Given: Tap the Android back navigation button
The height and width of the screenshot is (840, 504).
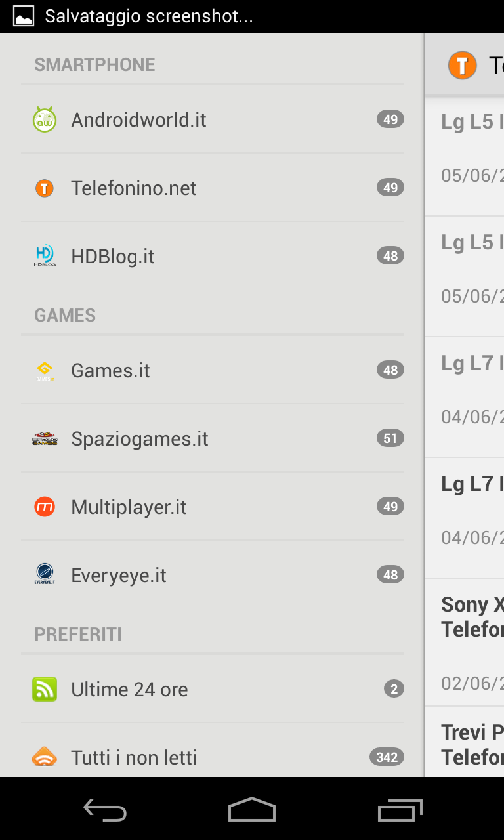Looking at the screenshot, I should tap(105, 811).
